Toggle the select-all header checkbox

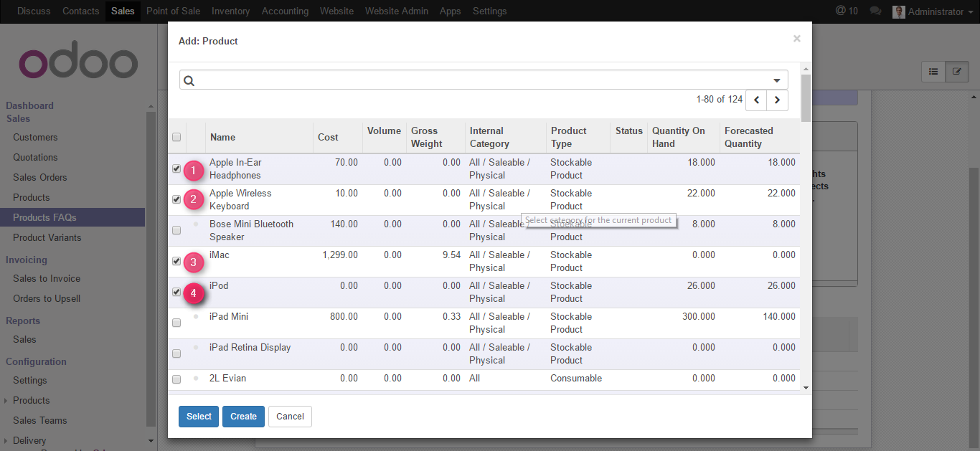(176, 138)
